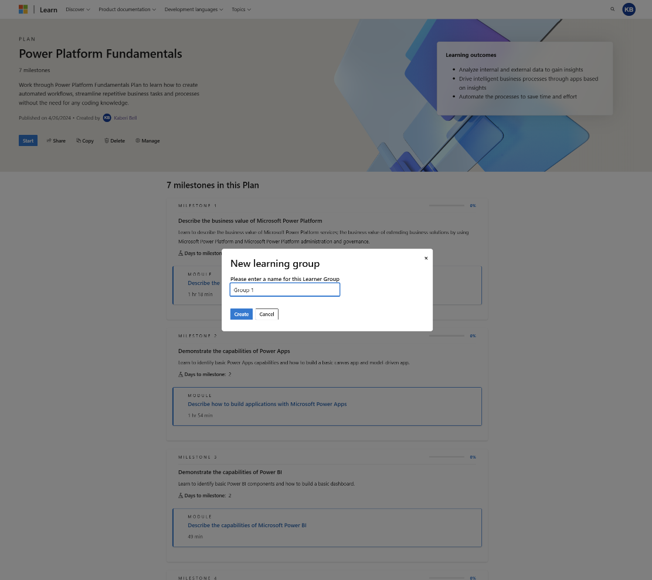The image size is (652, 580).
Task: Click the '49 min' duration text
Action: pyautogui.click(x=195, y=536)
